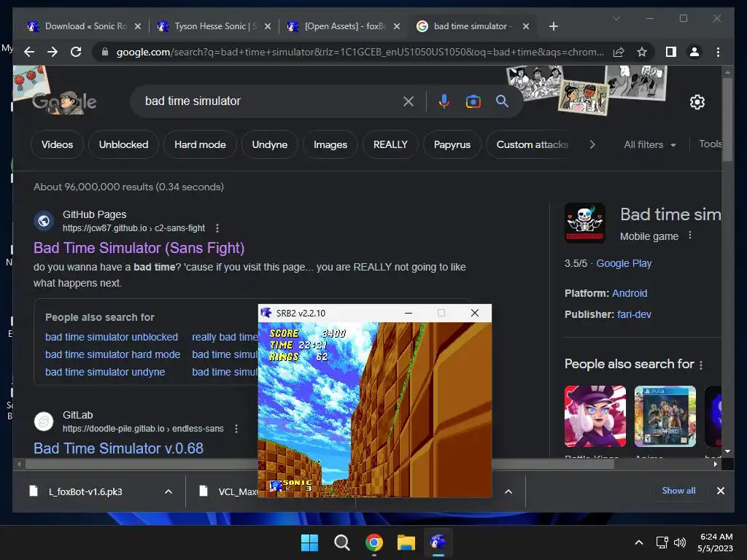Click the share page icon in address bar

click(619, 52)
